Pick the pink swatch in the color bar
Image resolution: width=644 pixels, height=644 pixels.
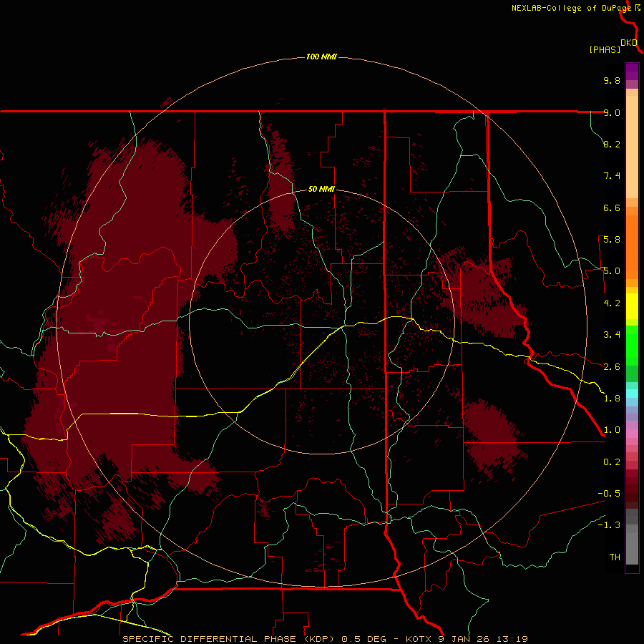pos(632,434)
